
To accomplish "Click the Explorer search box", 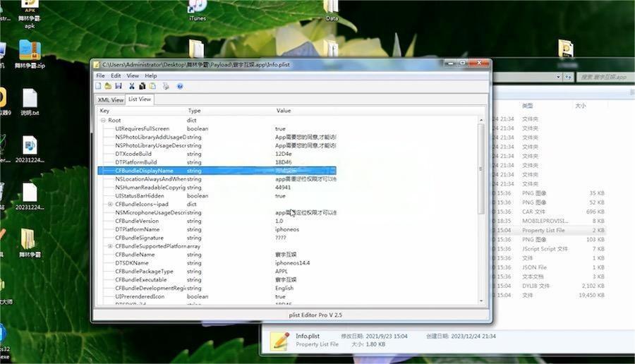I will pos(605,76).
